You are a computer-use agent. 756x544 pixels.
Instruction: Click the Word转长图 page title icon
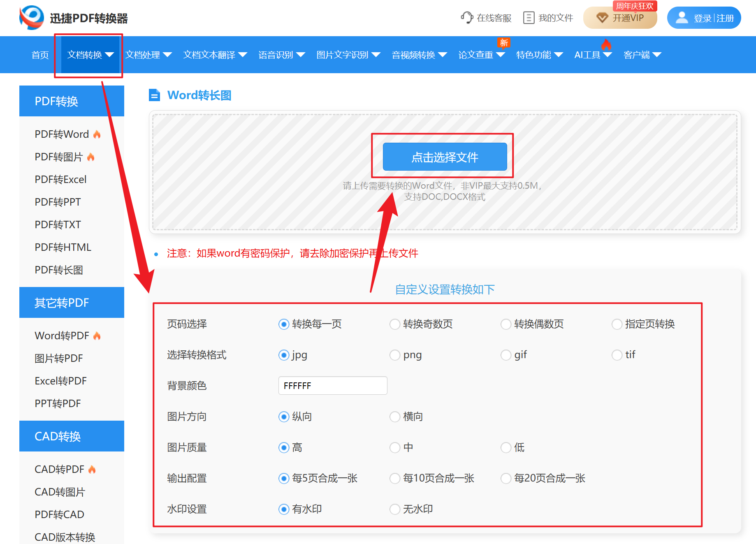155,95
